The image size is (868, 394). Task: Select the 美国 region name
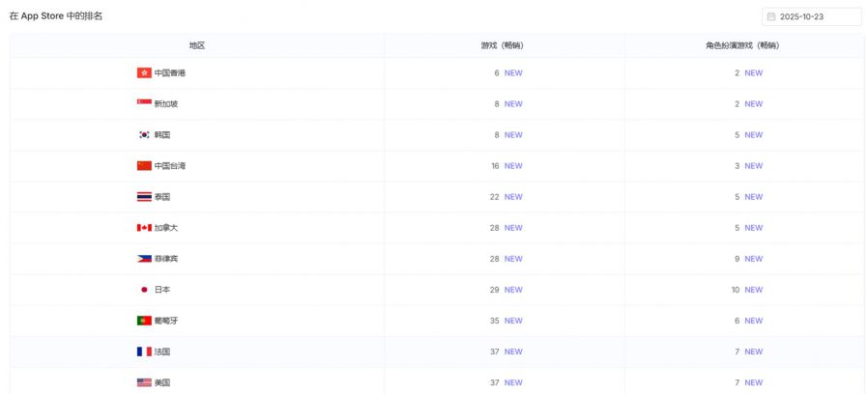(162, 382)
